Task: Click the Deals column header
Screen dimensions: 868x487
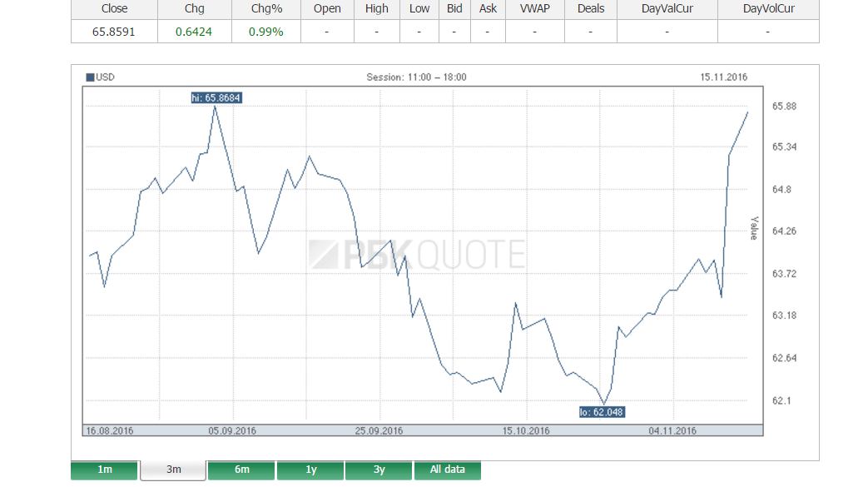Action: tap(591, 9)
